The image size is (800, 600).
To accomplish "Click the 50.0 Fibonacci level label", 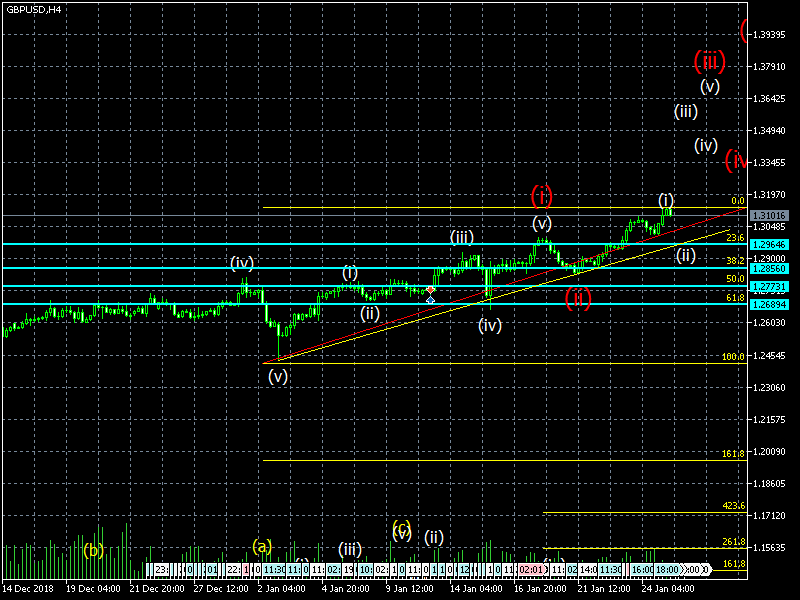I will coord(735,279).
